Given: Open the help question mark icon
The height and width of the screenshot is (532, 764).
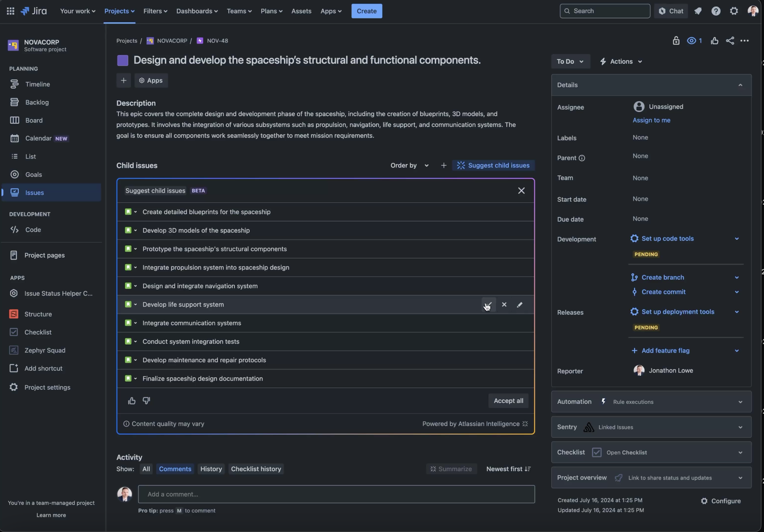Looking at the screenshot, I should (x=716, y=11).
